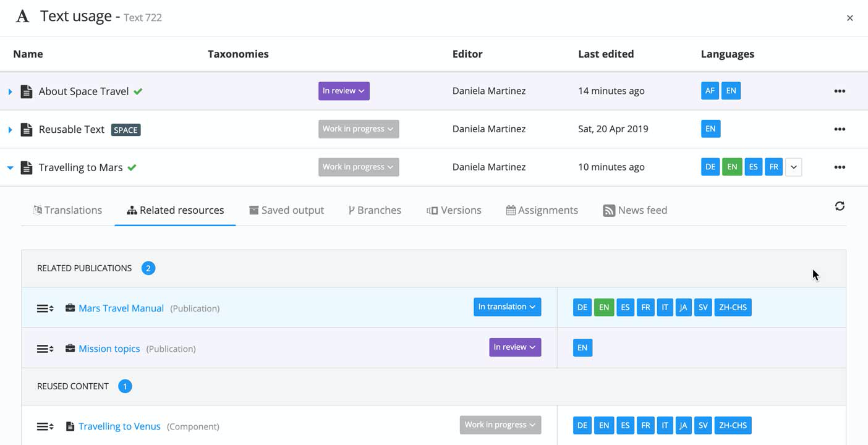The height and width of the screenshot is (445, 868).
Task: Expand the About Space Travel row
Action: coord(10,91)
